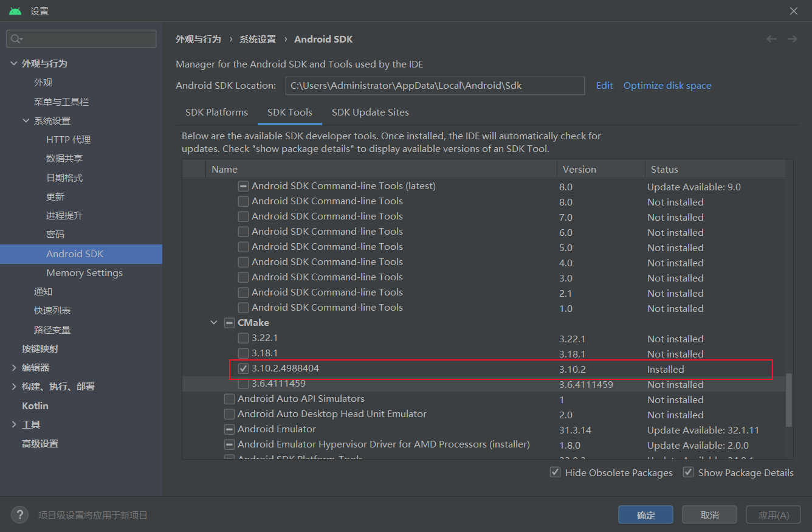Click the 系统设置 breadcrumb
Screen dimensions: 812x532
[x=257, y=39]
